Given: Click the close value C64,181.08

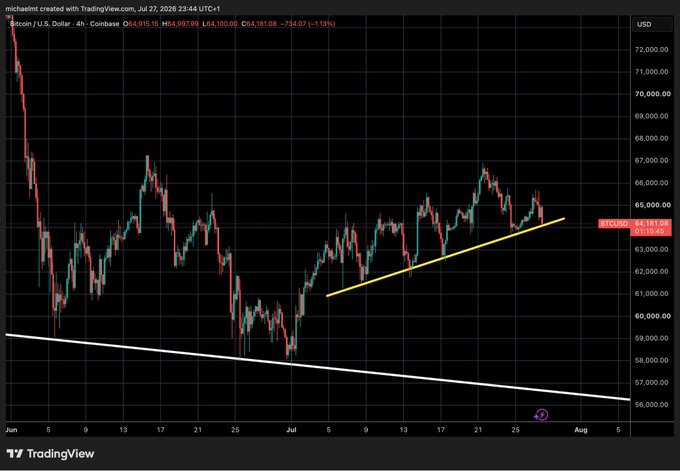Looking at the screenshot, I should click(259, 24).
